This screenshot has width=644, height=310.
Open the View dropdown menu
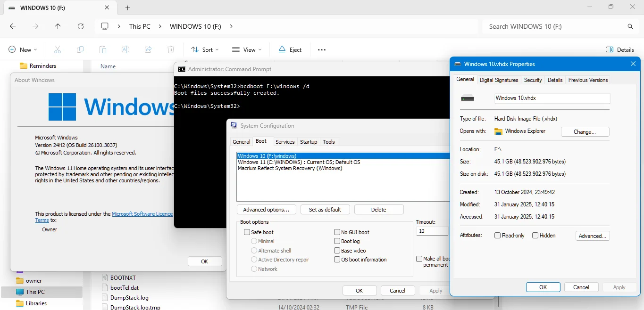click(247, 49)
